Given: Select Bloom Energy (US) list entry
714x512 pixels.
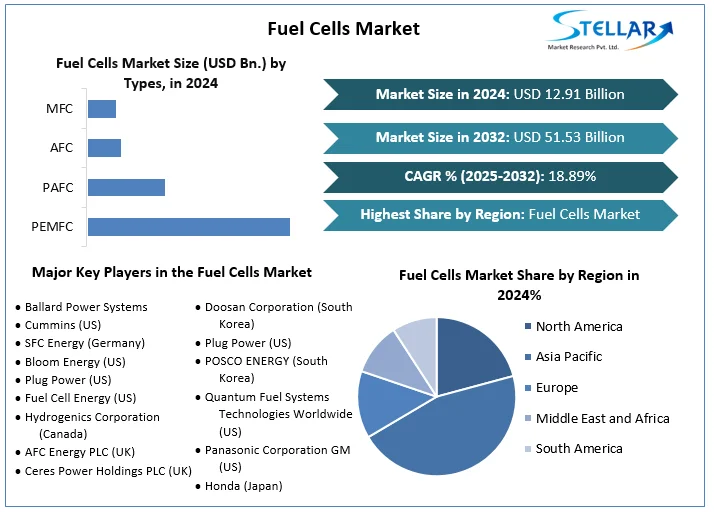Looking at the screenshot, I should pos(75,362).
